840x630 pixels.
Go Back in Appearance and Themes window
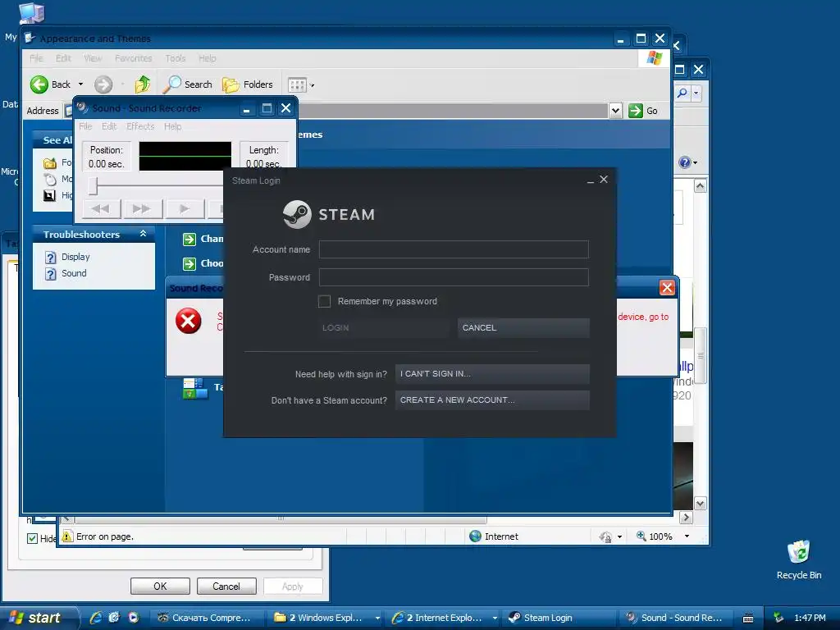[x=50, y=84]
